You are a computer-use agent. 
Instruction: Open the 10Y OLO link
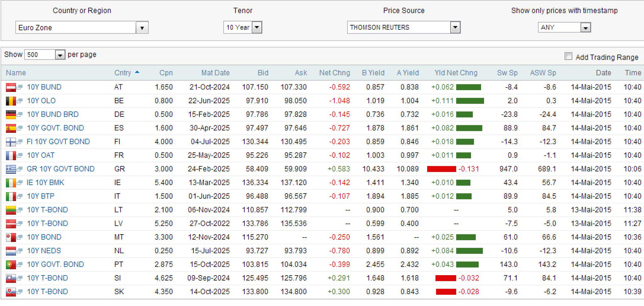coord(41,101)
